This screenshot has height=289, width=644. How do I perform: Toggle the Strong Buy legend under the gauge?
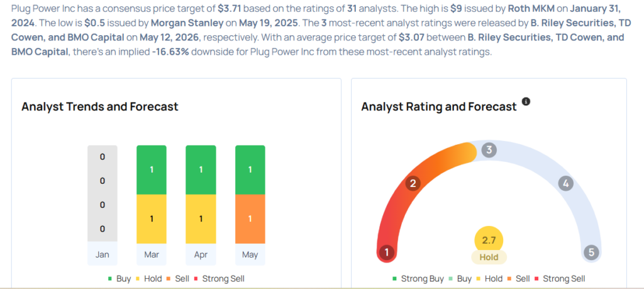(418, 279)
